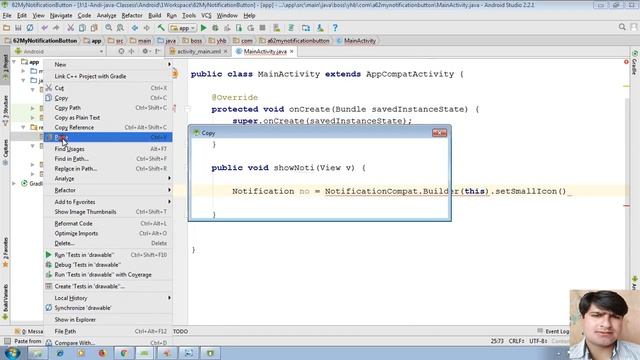Click the Chrome icon in the taskbar
The height and width of the screenshot is (360, 640).
[x=124, y=353]
